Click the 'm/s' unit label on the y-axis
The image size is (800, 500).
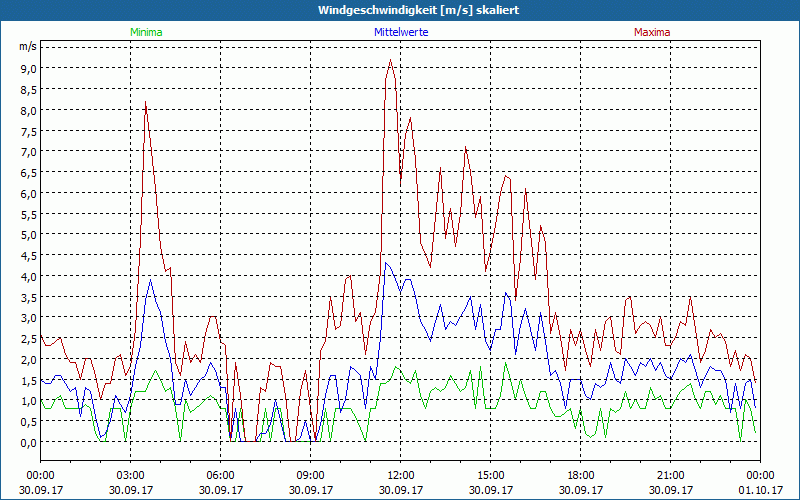[28, 46]
